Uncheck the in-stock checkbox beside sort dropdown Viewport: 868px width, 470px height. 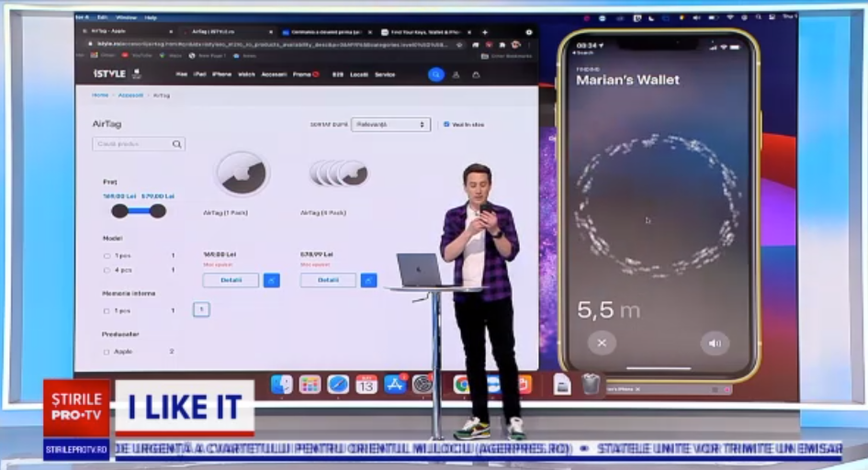point(446,124)
